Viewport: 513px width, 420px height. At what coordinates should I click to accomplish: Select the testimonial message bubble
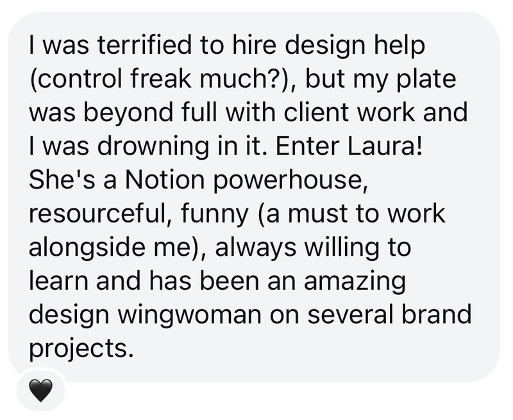click(254, 197)
